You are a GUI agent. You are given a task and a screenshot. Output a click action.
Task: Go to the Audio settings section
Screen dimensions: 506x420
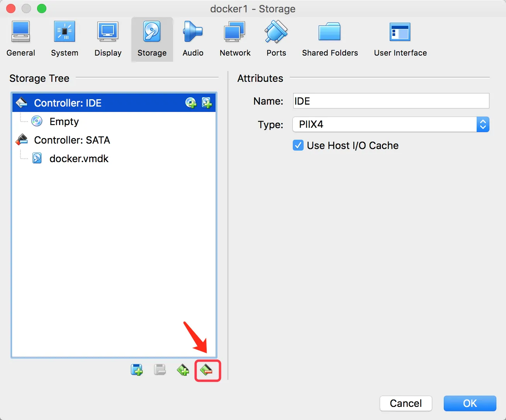point(193,39)
